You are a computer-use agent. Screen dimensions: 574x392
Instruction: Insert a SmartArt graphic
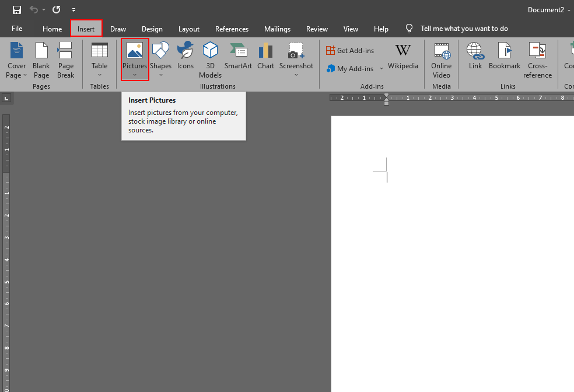tap(238, 57)
